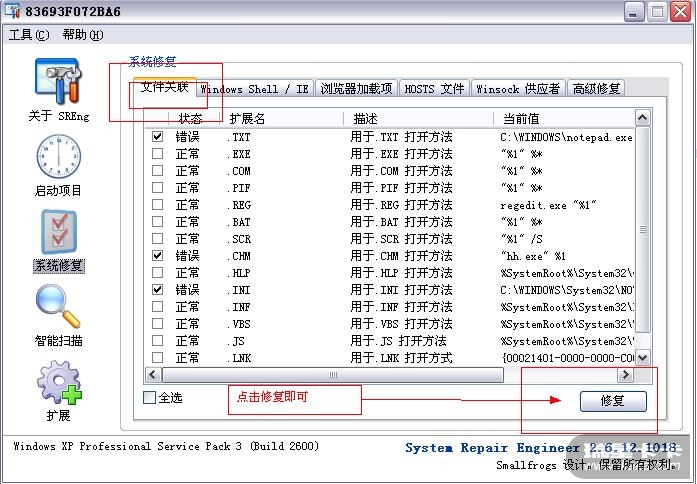This screenshot has height=484, width=697.
Task: Sort by the 描述 column header
Action: [419, 119]
